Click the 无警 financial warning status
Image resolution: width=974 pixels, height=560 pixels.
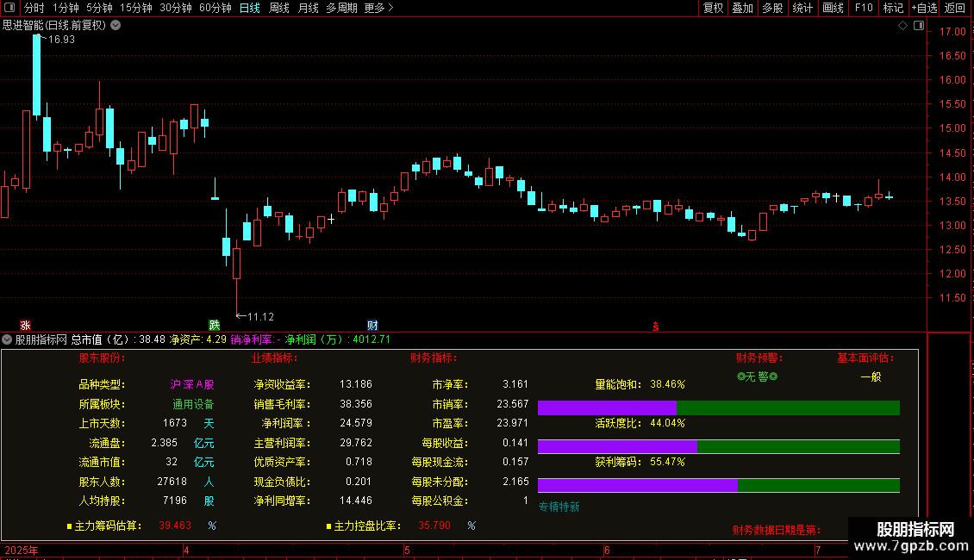pyautogui.click(x=757, y=376)
